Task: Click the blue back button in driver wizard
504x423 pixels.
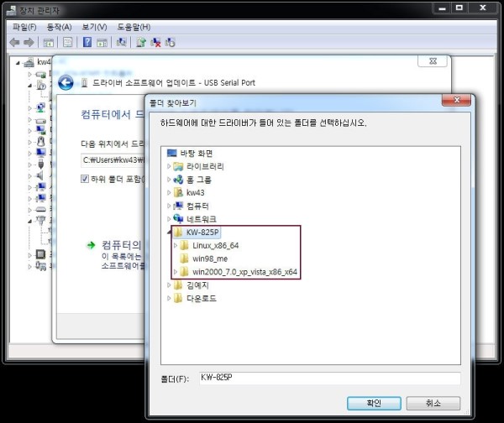Action: point(66,83)
